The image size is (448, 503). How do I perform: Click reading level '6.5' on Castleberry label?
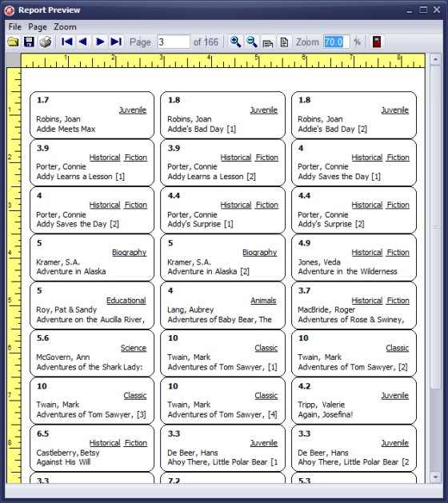click(x=42, y=433)
